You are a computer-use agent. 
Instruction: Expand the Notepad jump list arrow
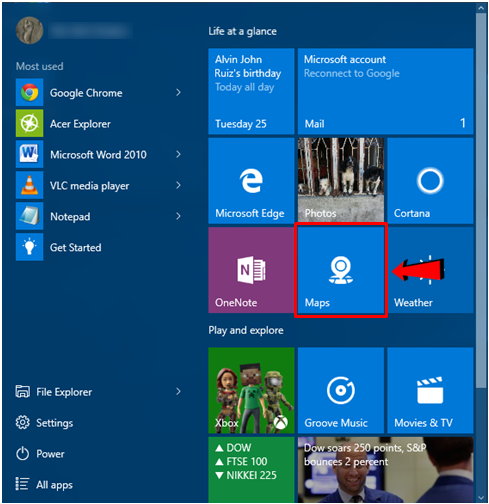click(x=179, y=216)
